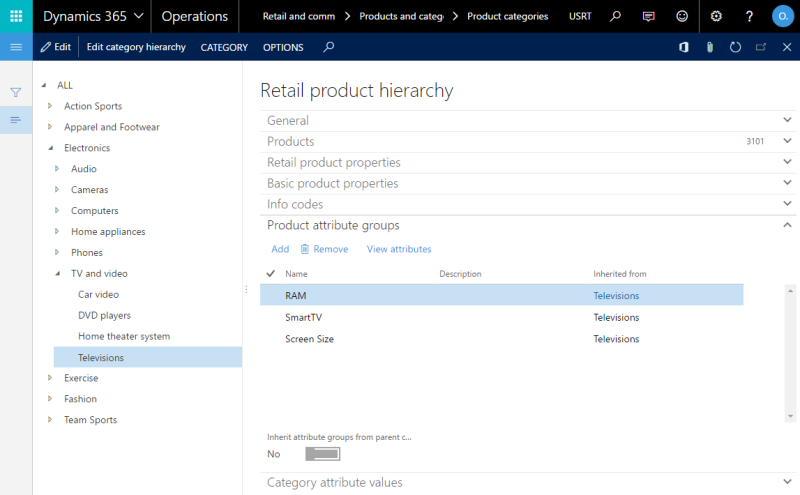
Task: Go to Retail and commerce breadcrumb
Action: pyautogui.click(x=298, y=16)
